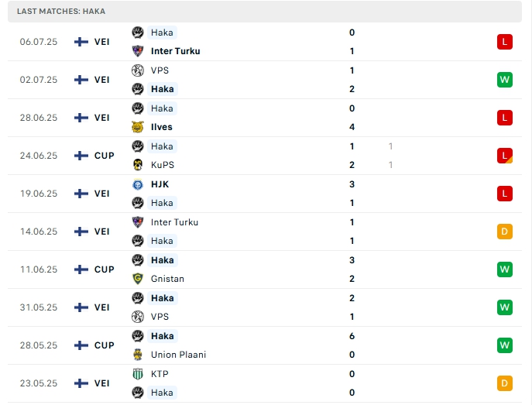This screenshot has height=405, width=532.
Task: Click the HJK club logo
Action: point(138,184)
